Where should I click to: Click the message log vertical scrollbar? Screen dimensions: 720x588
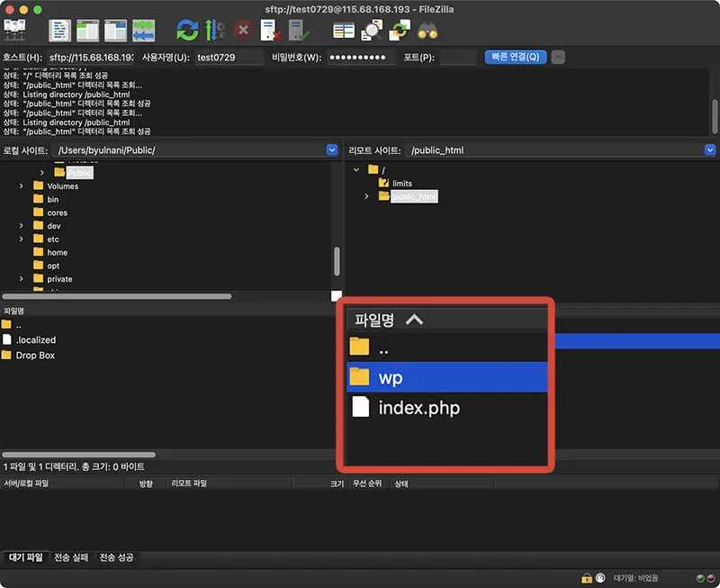[715, 117]
